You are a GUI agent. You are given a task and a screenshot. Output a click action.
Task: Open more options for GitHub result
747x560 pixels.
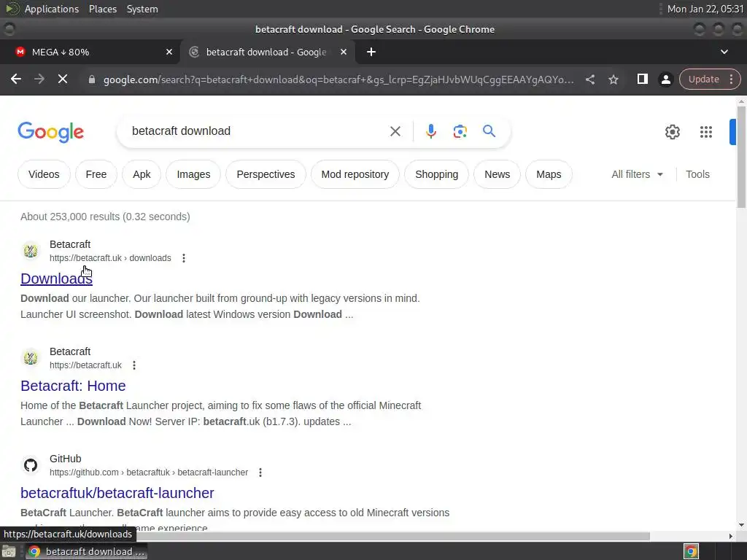[260, 472]
